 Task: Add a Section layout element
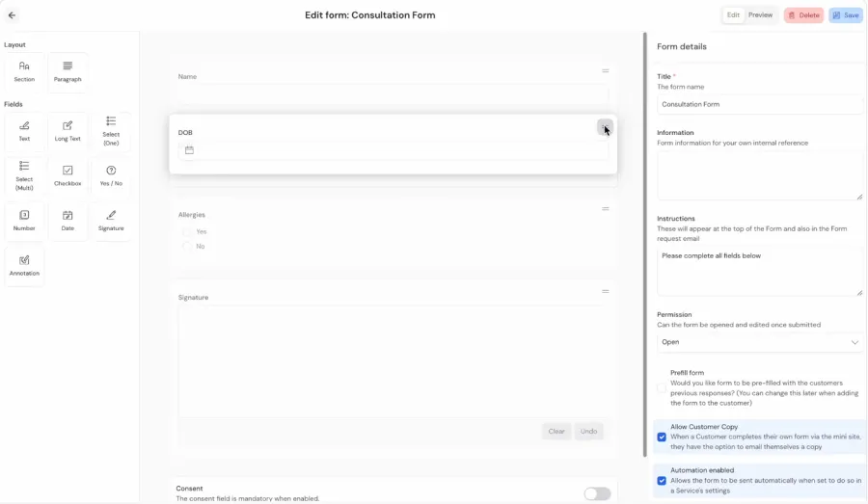coord(24,72)
